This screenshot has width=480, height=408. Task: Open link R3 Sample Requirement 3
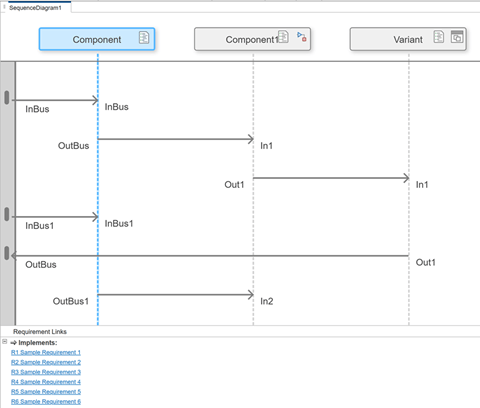click(x=46, y=372)
